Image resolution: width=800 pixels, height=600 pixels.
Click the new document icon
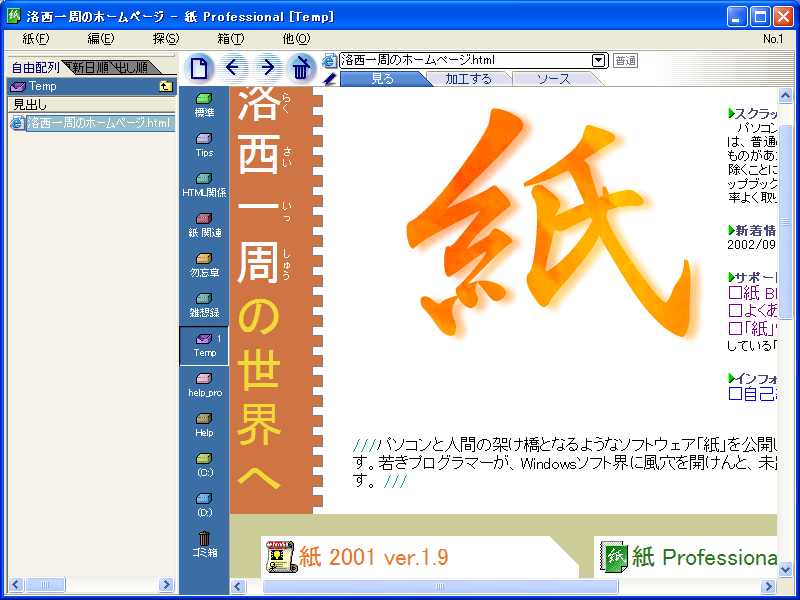(200, 68)
